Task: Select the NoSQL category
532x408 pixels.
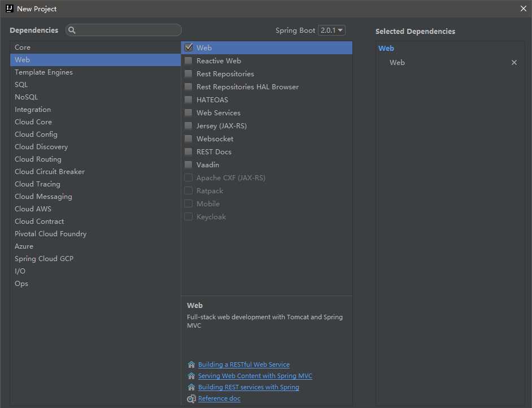Action: coord(95,97)
